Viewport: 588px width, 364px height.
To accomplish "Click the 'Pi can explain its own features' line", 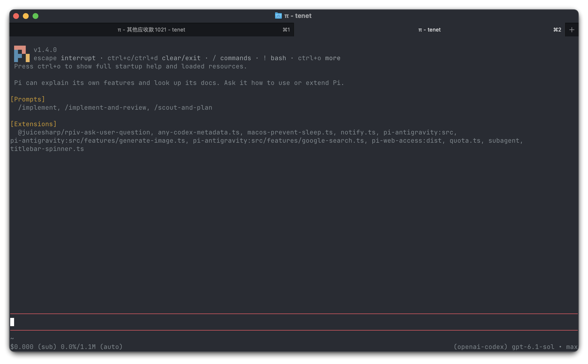I will [x=179, y=83].
